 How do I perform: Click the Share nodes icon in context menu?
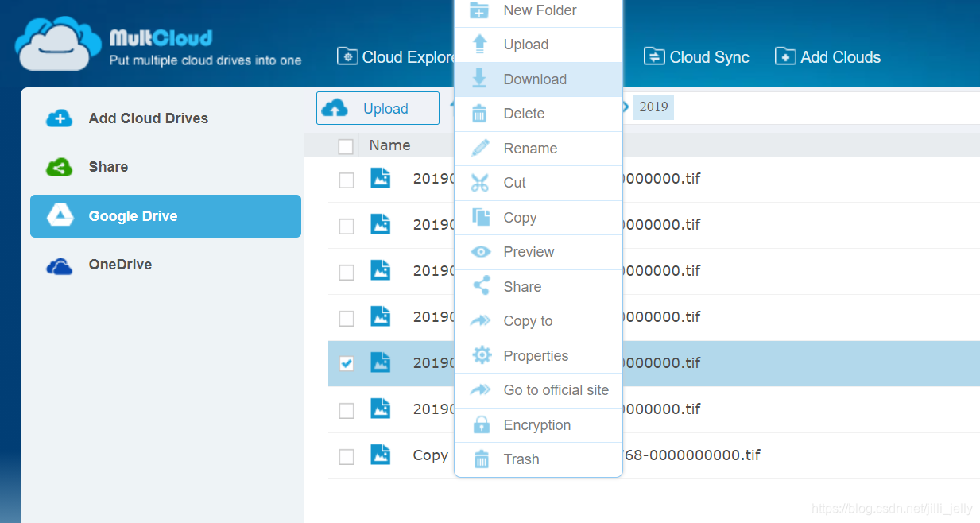(x=481, y=286)
